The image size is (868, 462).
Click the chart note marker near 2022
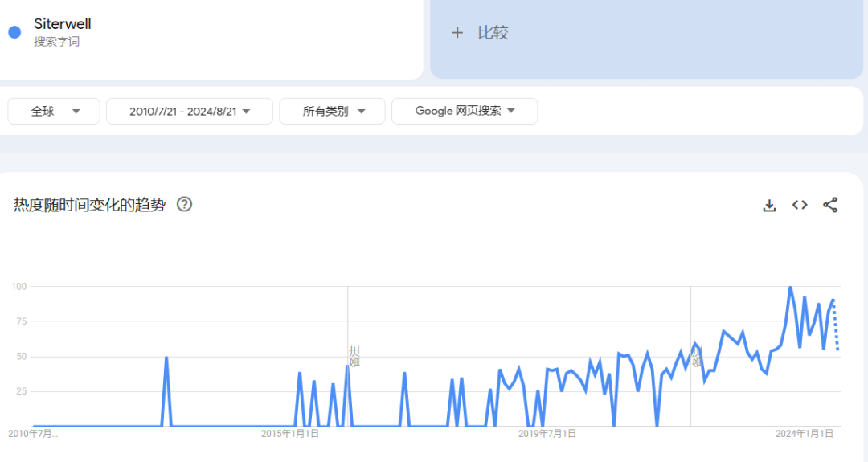click(697, 356)
